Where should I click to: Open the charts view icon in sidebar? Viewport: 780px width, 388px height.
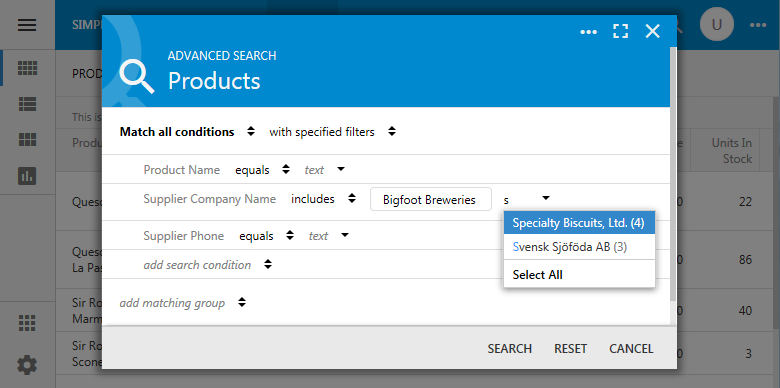click(27, 175)
